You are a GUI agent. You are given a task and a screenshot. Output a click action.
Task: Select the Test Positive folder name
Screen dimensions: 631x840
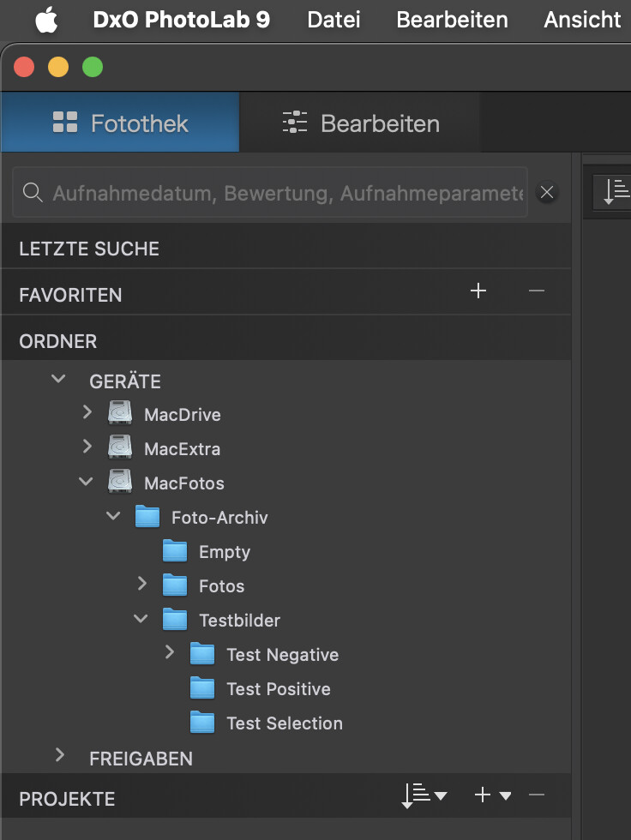[x=279, y=689]
